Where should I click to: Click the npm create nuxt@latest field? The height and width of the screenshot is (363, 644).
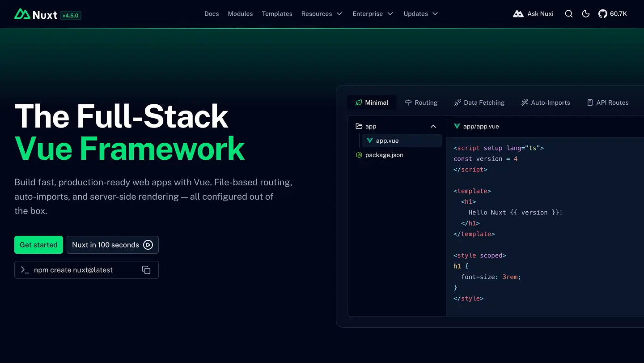(x=86, y=270)
